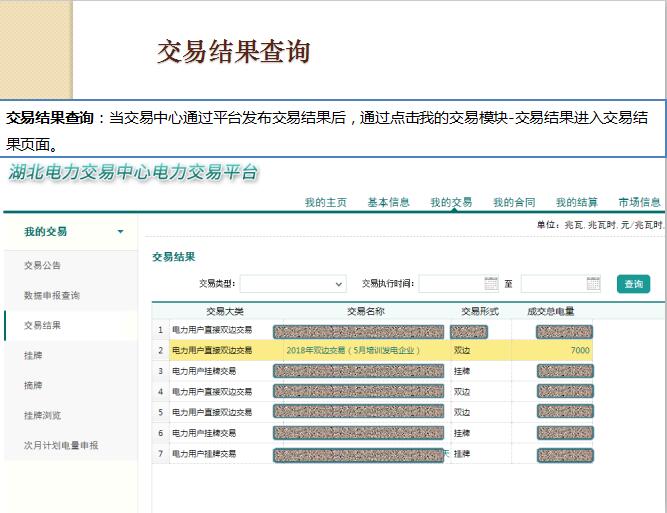Image resolution: width=667 pixels, height=513 pixels.
Task: Open 挂牌 in the sidebar
Action: (x=33, y=355)
